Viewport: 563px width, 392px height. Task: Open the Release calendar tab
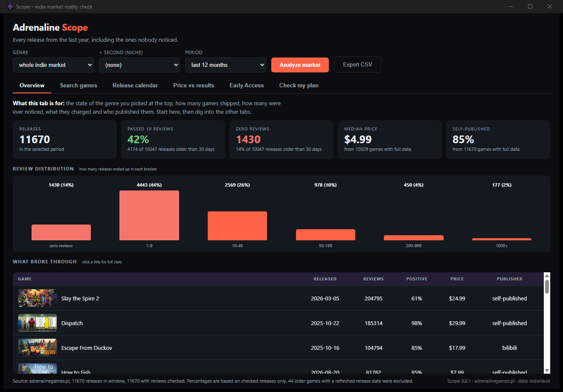click(x=135, y=85)
